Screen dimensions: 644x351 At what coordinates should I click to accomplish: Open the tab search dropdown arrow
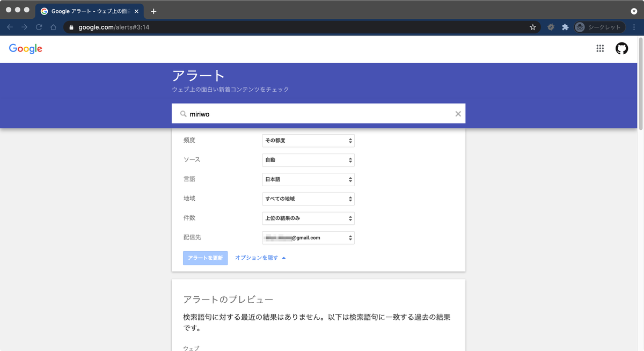[x=634, y=11]
